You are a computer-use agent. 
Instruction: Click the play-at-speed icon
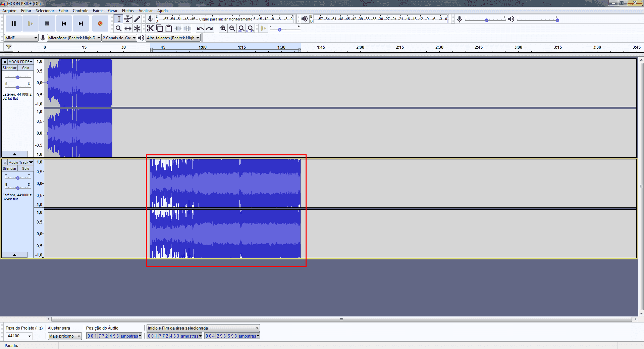[263, 29]
